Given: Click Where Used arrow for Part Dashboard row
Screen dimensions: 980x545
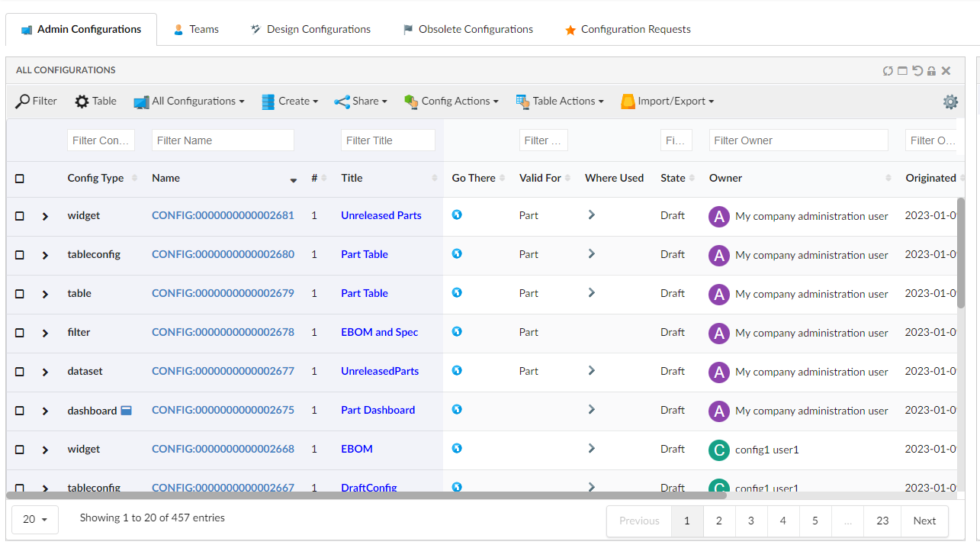Looking at the screenshot, I should (591, 410).
